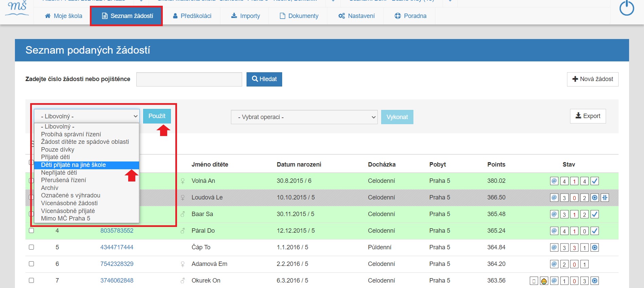Viewport: 644px width, 288px height.
Task: Open the Vybrat operaci dropdown
Action: coord(304,117)
